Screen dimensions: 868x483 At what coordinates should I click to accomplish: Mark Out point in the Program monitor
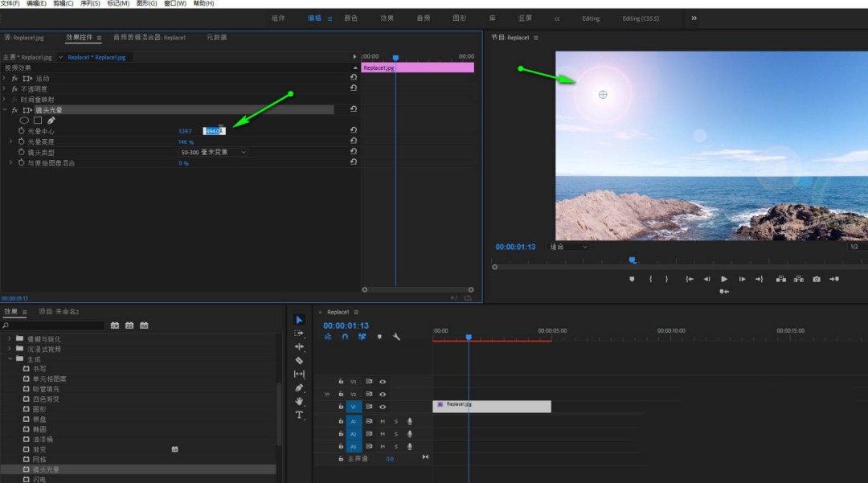point(666,280)
